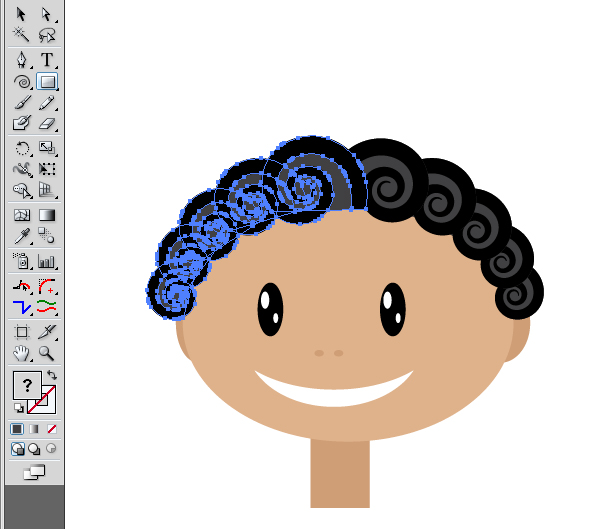Pick the Perspective Grid tool
Screen dimensions: 600x529
point(47,190)
